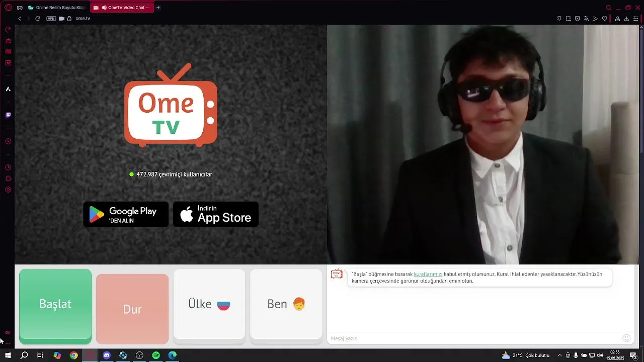Open Microsoft Edge from the taskbar
The width and height of the screenshot is (644, 362).
click(x=173, y=355)
